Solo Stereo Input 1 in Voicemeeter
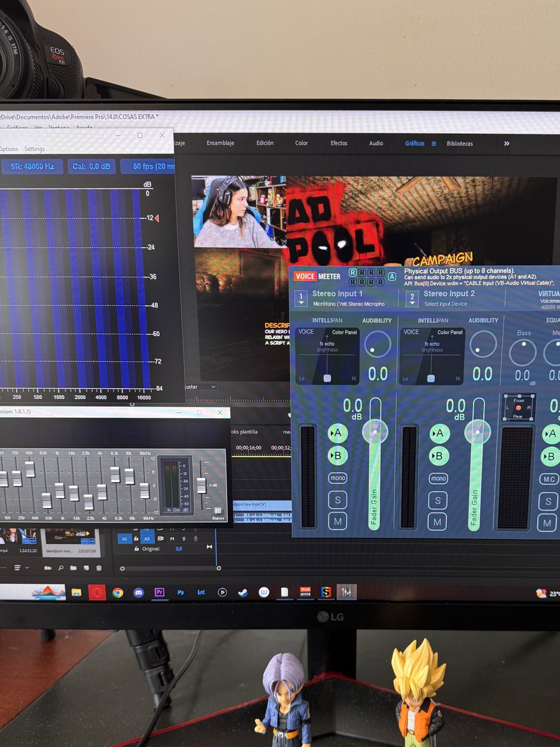560x747 pixels. pyautogui.click(x=337, y=500)
